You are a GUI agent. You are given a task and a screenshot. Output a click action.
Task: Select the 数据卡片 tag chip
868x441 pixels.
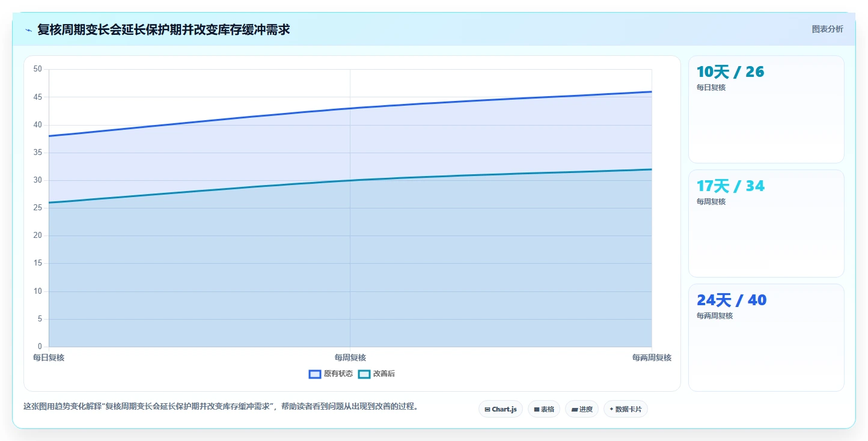[626, 409]
